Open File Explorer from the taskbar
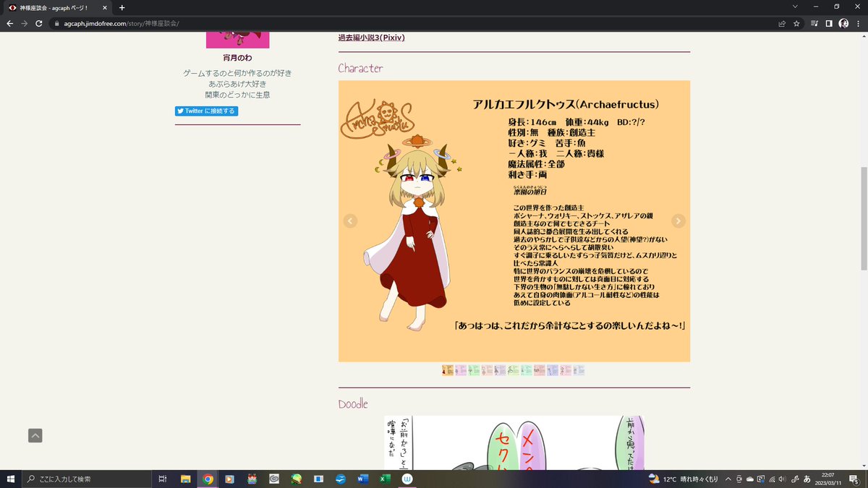 click(185, 479)
